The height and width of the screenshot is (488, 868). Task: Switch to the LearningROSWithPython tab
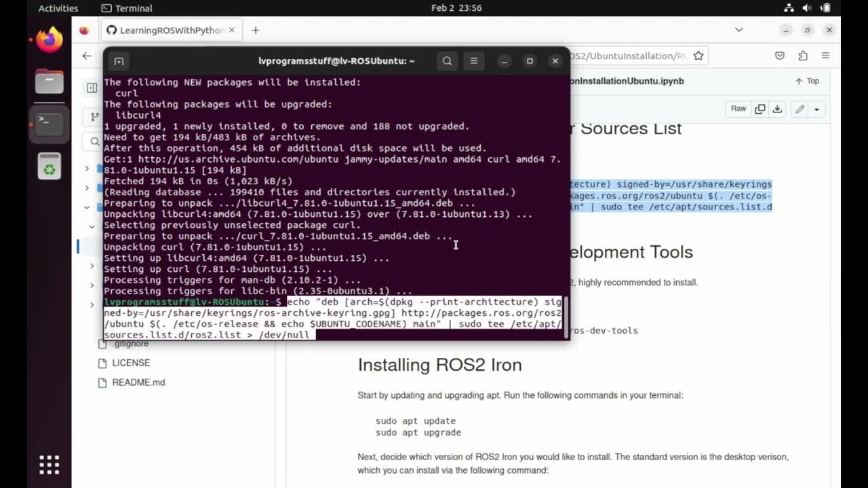[x=172, y=30]
